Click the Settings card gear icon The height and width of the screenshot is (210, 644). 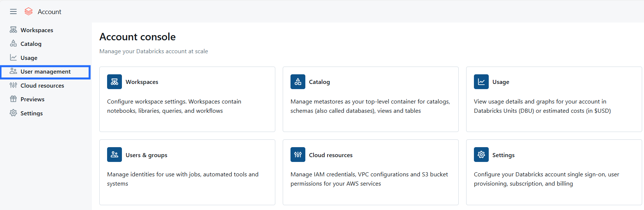click(481, 155)
